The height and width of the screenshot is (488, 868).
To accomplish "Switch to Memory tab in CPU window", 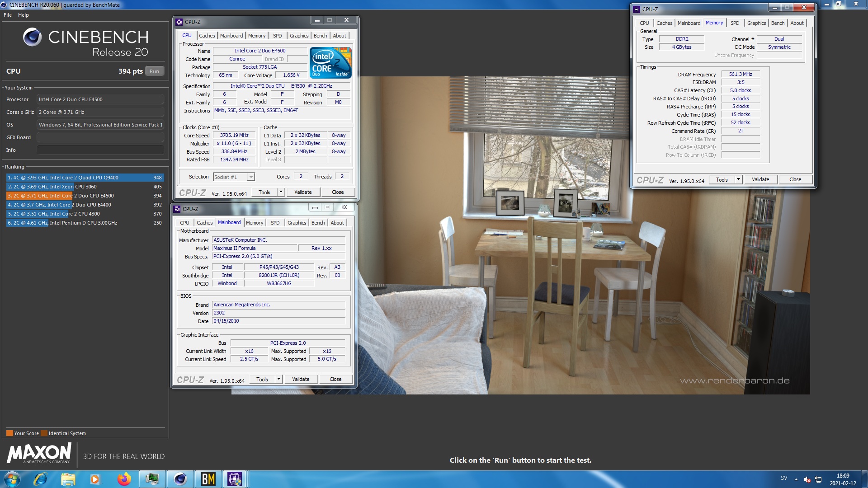I will [x=257, y=36].
